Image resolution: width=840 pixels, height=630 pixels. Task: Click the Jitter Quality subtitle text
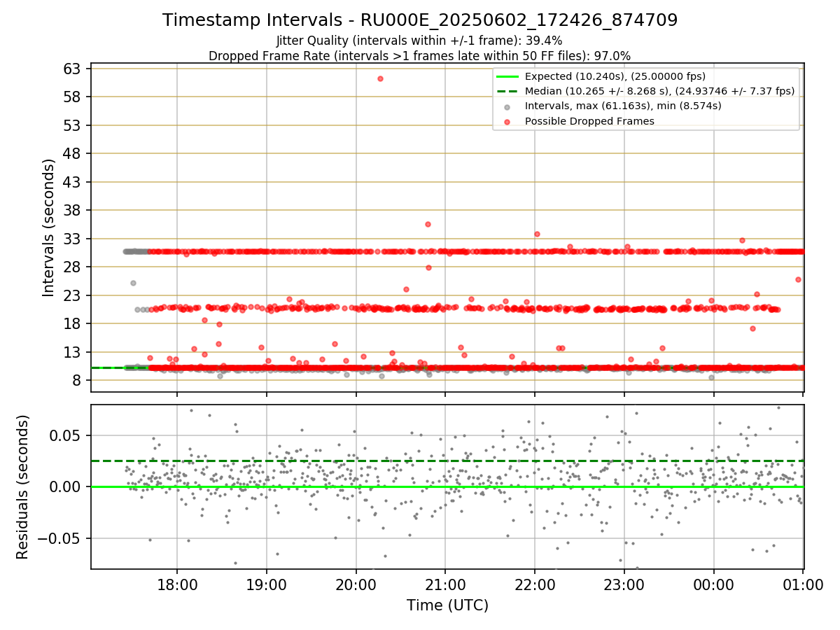pyautogui.click(x=420, y=41)
